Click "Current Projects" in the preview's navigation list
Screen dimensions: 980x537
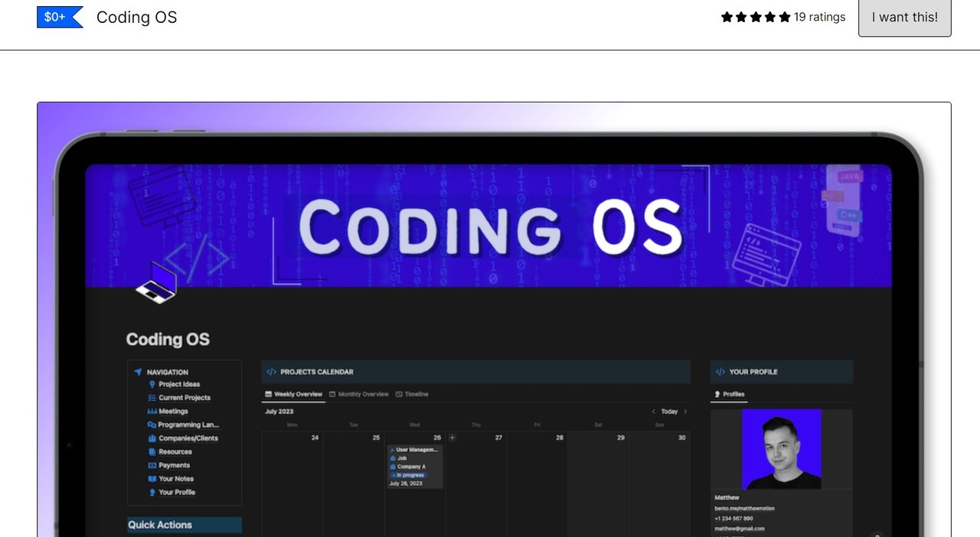(x=185, y=398)
